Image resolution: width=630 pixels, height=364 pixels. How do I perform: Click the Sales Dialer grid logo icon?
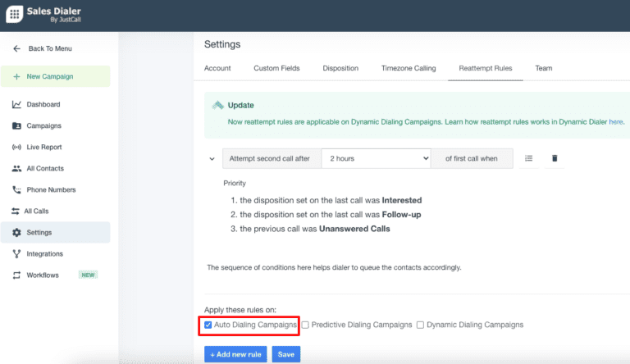coord(16,16)
